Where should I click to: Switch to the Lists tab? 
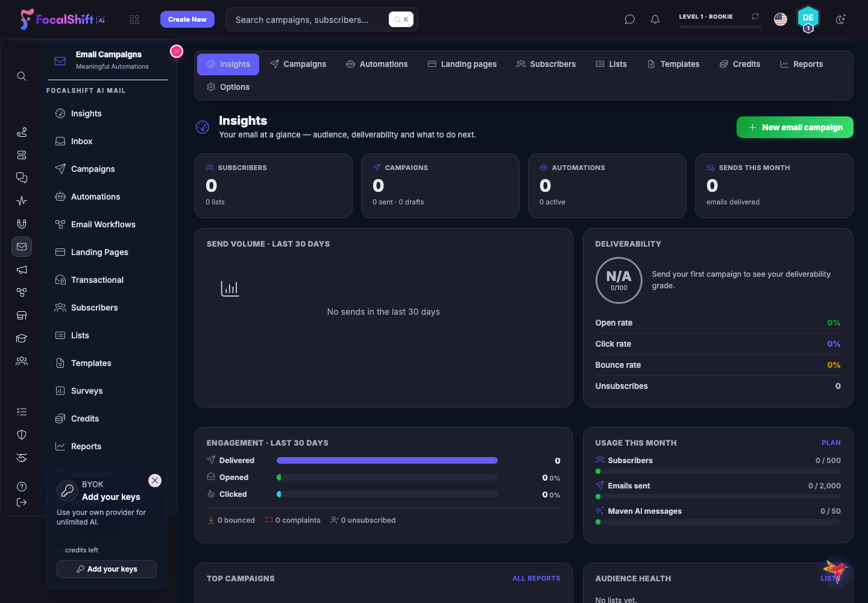[x=611, y=64]
